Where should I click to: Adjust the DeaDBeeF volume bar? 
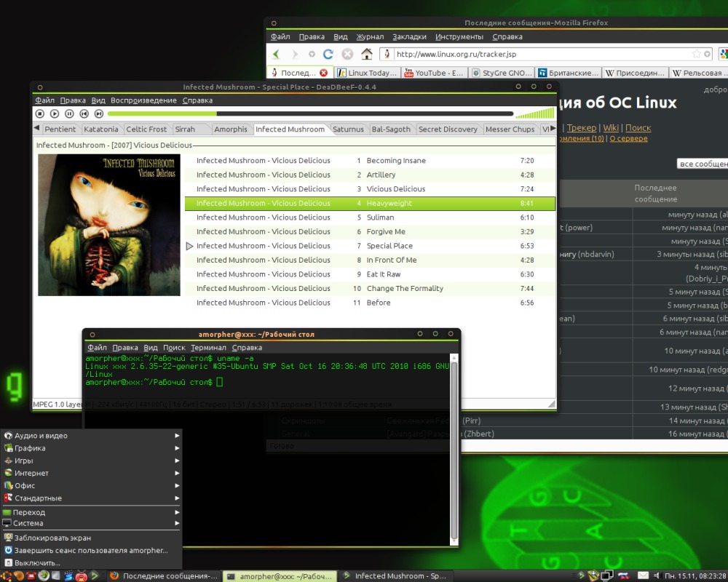point(535,113)
